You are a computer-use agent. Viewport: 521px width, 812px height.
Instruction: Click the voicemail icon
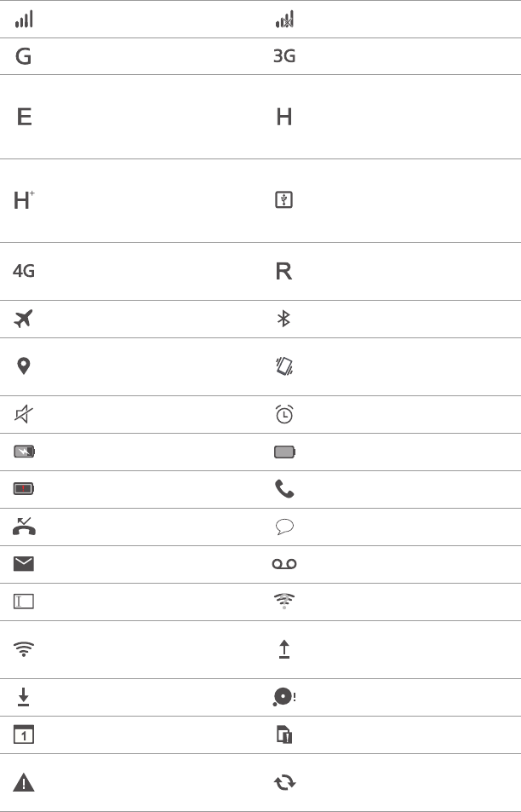(284, 564)
